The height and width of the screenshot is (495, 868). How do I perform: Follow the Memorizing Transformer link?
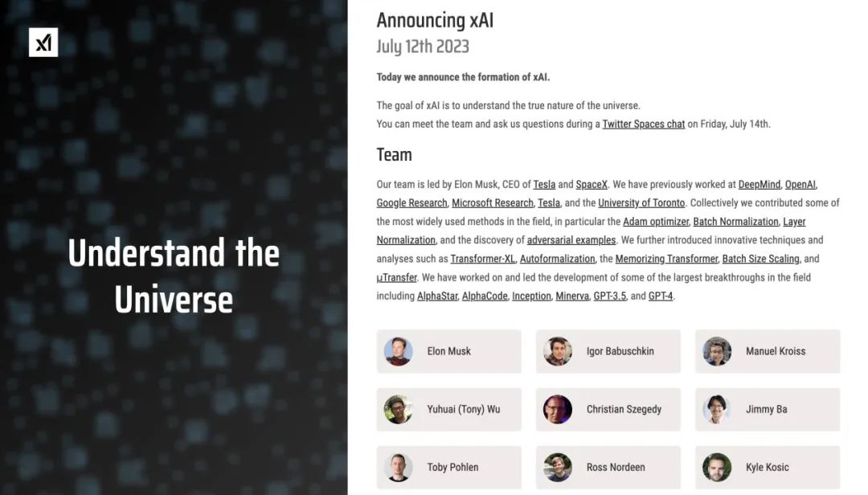point(666,259)
